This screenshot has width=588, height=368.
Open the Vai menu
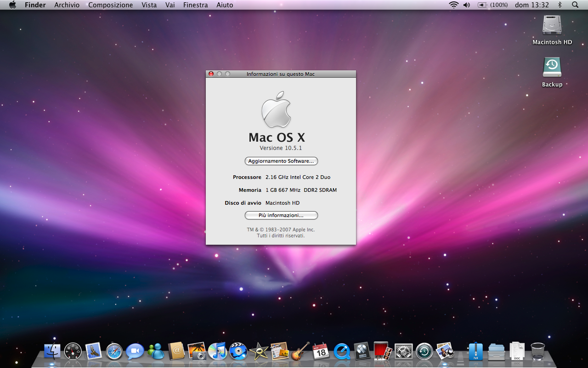click(x=170, y=5)
